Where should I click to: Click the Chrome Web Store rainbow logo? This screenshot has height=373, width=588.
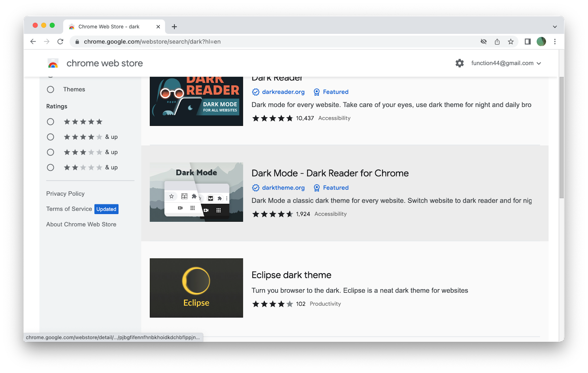pyautogui.click(x=53, y=64)
